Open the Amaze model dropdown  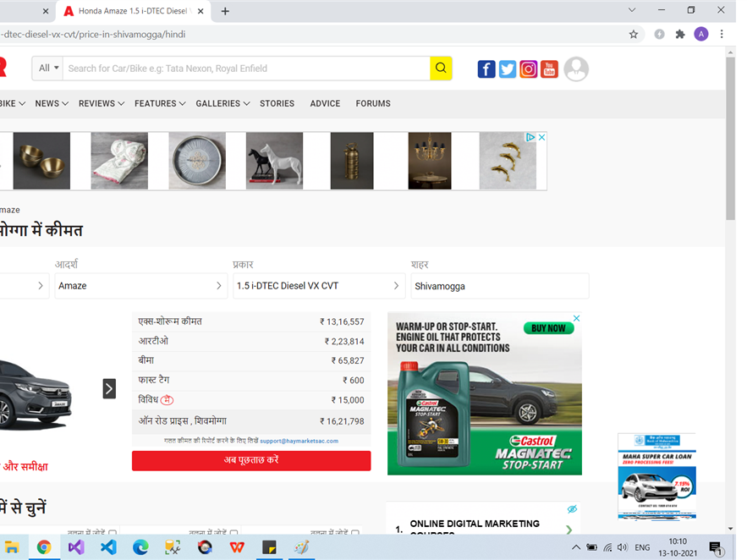pyautogui.click(x=140, y=286)
